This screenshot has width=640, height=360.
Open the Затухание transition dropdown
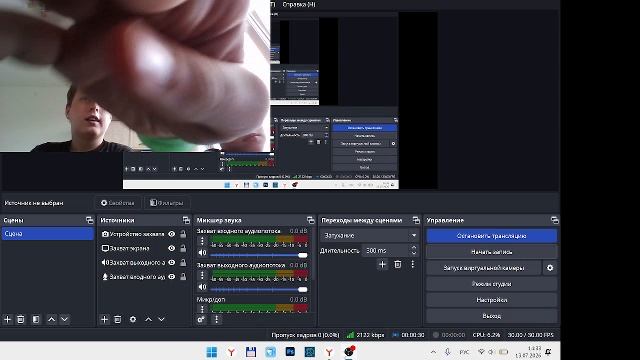coord(370,236)
